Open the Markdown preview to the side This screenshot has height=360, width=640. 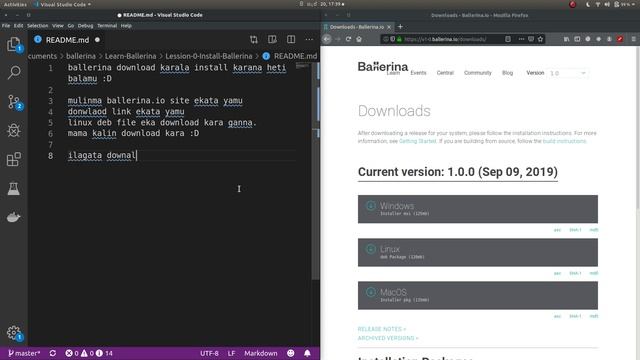tap(272, 40)
